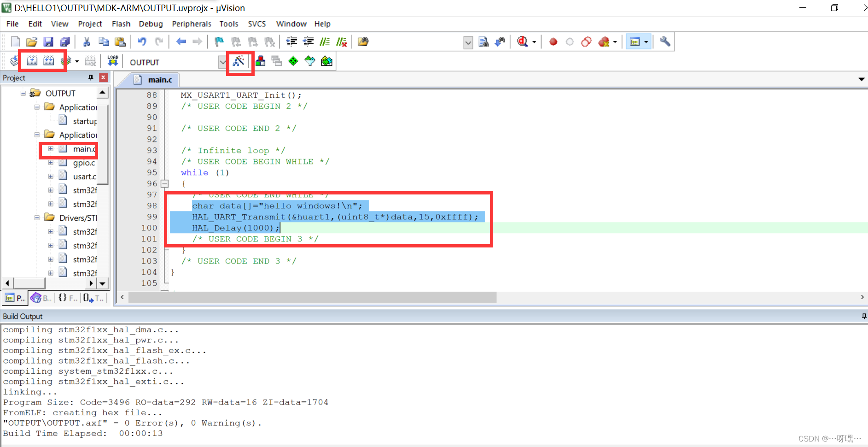Image resolution: width=868 pixels, height=447 pixels.
Task: Pin the Project panel with pushpin
Action: pos(91,77)
